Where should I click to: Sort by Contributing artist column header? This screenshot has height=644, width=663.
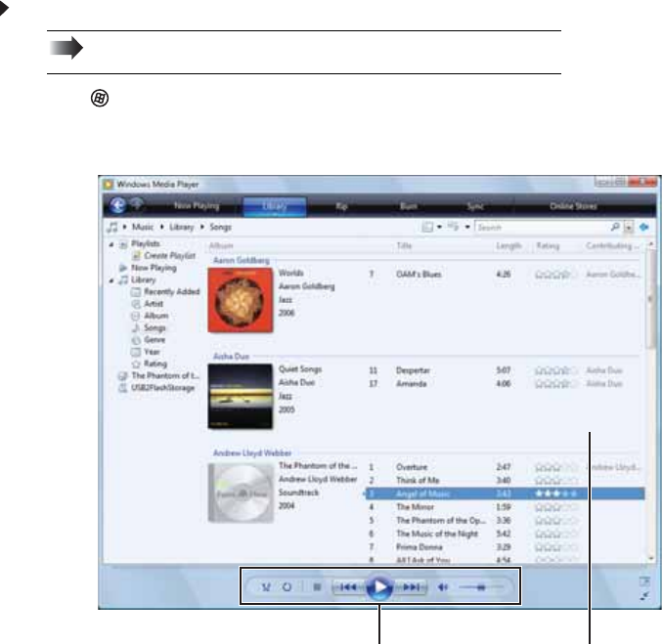pyautogui.click(x=612, y=245)
